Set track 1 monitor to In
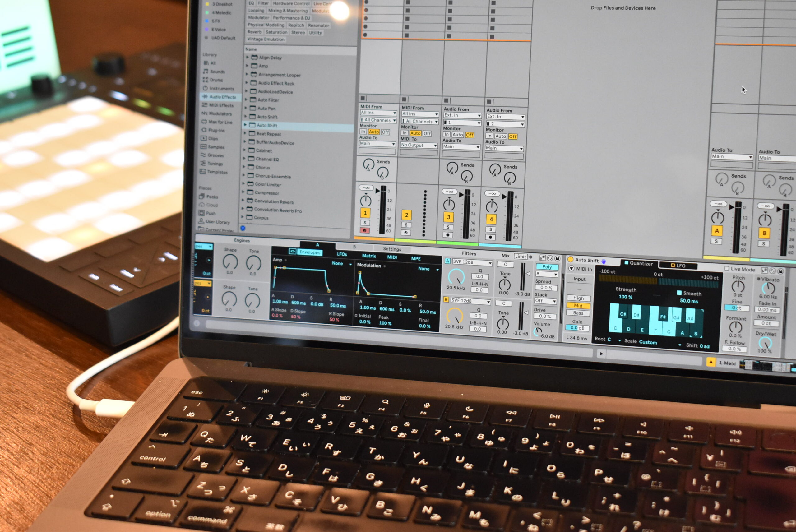Viewport: 796px width, 532px height. pyautogui.click(x=363, y=131)
